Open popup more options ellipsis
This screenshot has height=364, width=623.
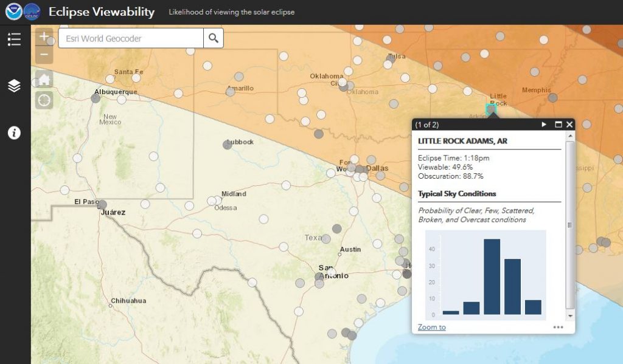[x=558, y=328]
